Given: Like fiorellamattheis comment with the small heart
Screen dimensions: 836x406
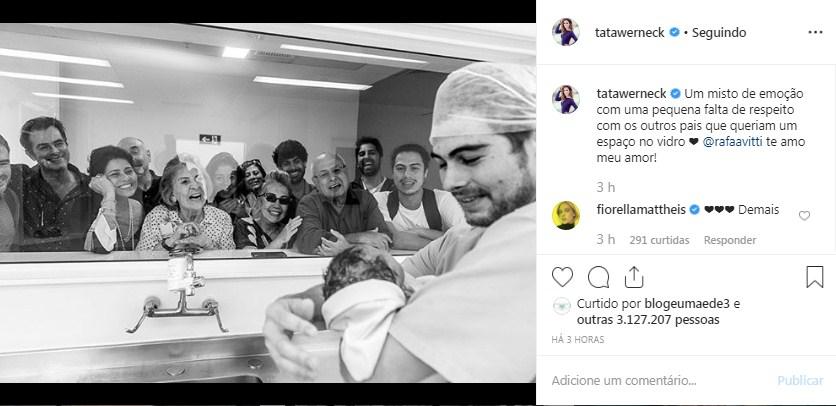Looking at the screenshot, I should (804, 216).
